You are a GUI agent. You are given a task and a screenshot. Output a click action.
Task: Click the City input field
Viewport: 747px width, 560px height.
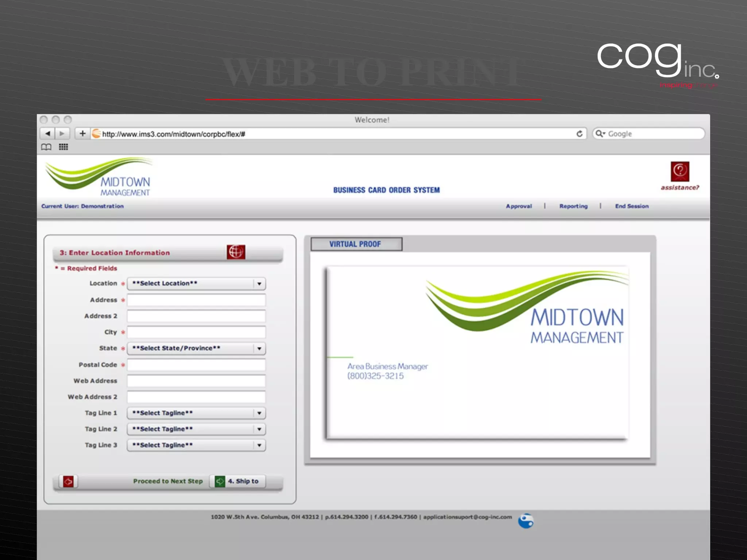196,332
